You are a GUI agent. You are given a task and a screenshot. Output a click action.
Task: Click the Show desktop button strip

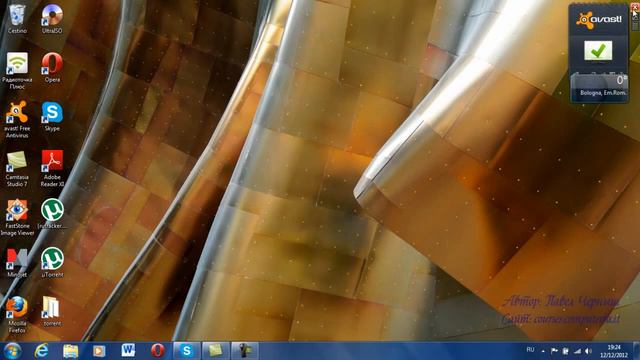tap(637, 351)
